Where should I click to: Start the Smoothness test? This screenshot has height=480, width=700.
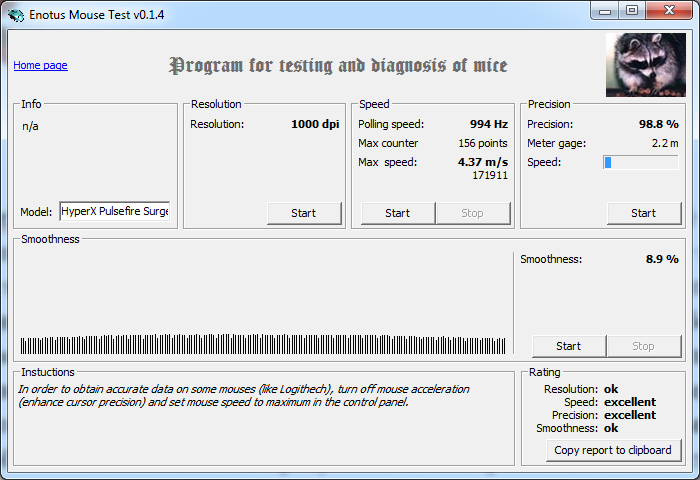pyautogui.click(x=569, y=346)
